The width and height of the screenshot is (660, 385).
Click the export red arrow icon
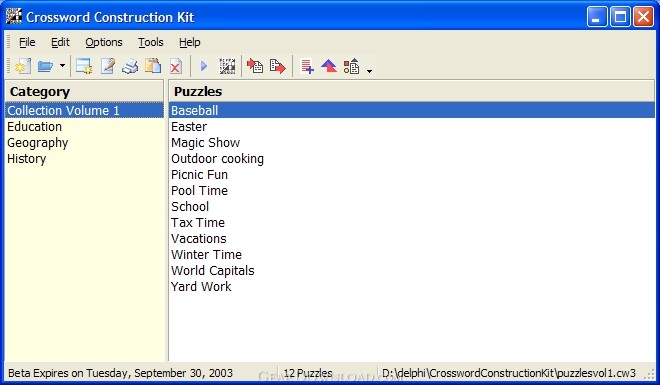(x=278, y=66)
